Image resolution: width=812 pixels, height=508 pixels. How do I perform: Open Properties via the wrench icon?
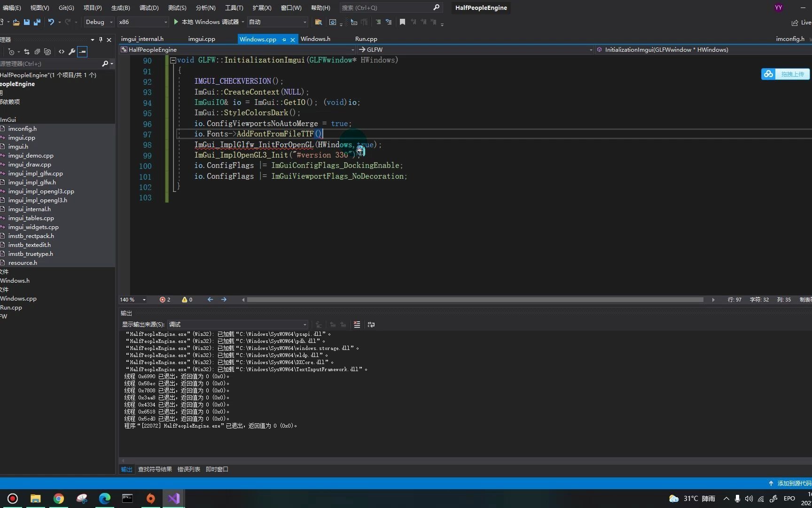point(72,52)
